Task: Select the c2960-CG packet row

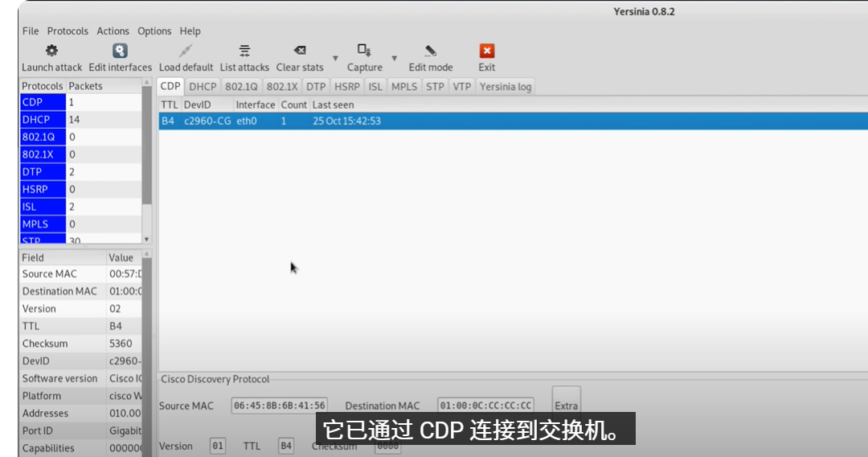Action: pos(513,121)
